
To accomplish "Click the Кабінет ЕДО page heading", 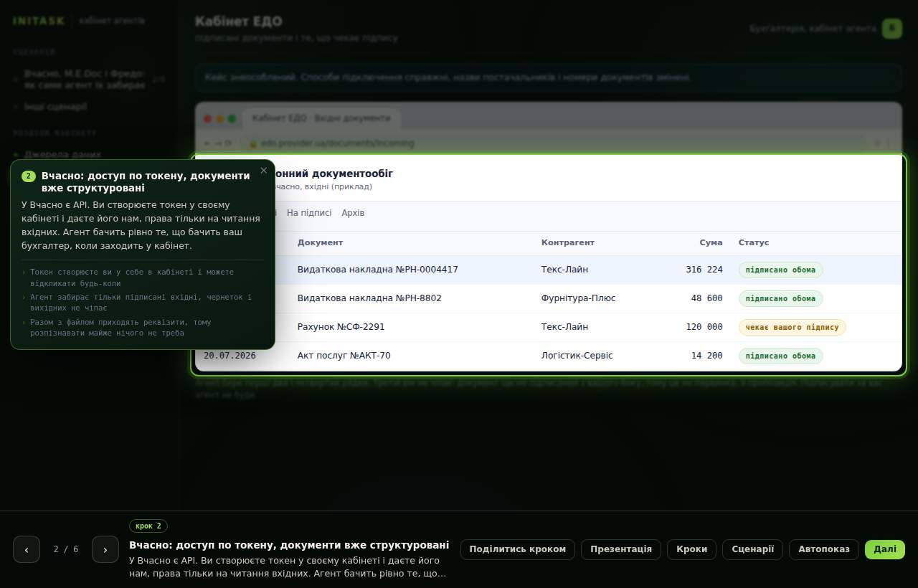I will (x=239, y=22).
